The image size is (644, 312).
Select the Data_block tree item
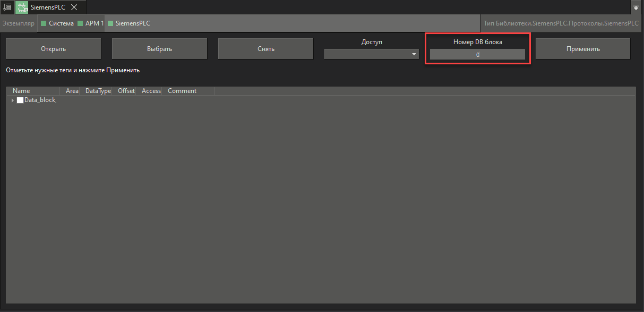[x=40, y=100]
